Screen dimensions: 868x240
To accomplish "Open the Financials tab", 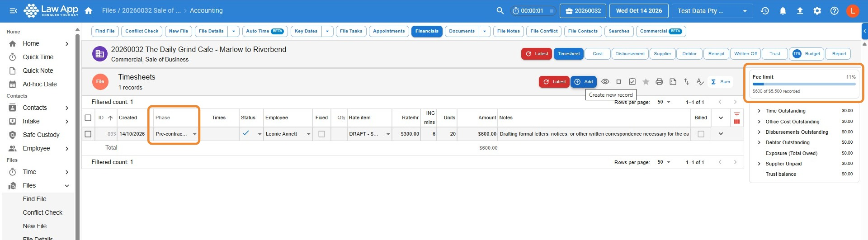I will pos(427,31).
